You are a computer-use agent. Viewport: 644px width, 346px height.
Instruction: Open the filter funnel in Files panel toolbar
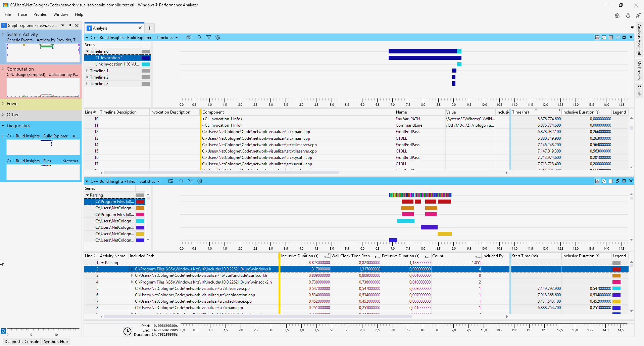pos(191,181)
